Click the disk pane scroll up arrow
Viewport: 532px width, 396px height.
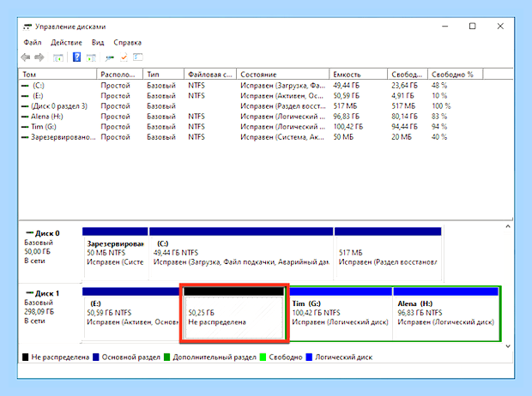click(508, 226)
